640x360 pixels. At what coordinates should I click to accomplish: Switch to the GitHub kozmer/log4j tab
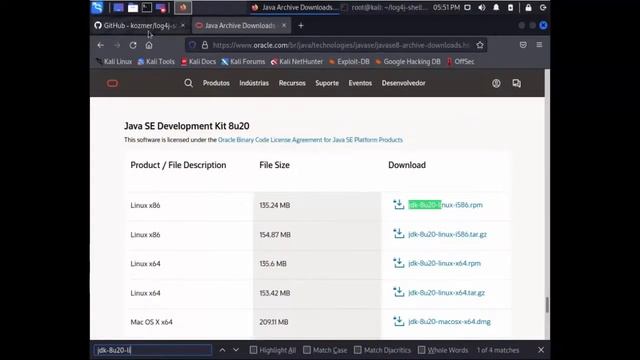pyautogui.click(x=140, y=25)
